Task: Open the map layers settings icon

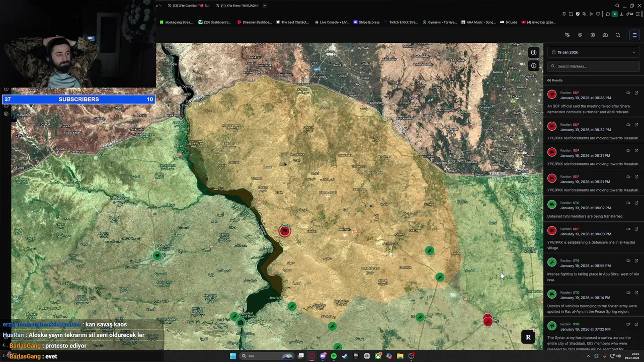Action: (593, 35)
